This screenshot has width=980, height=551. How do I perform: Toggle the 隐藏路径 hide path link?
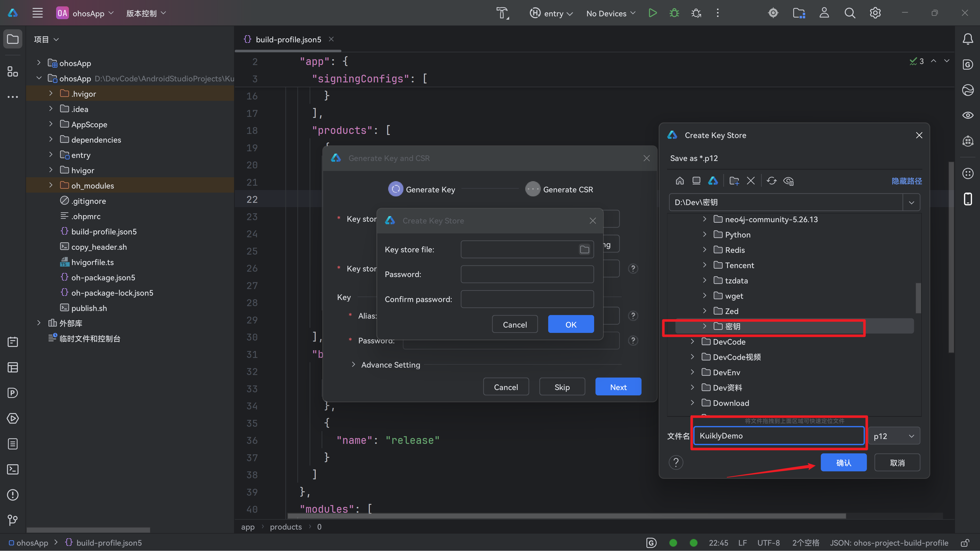pyautogui.click(x=906, y=181)
